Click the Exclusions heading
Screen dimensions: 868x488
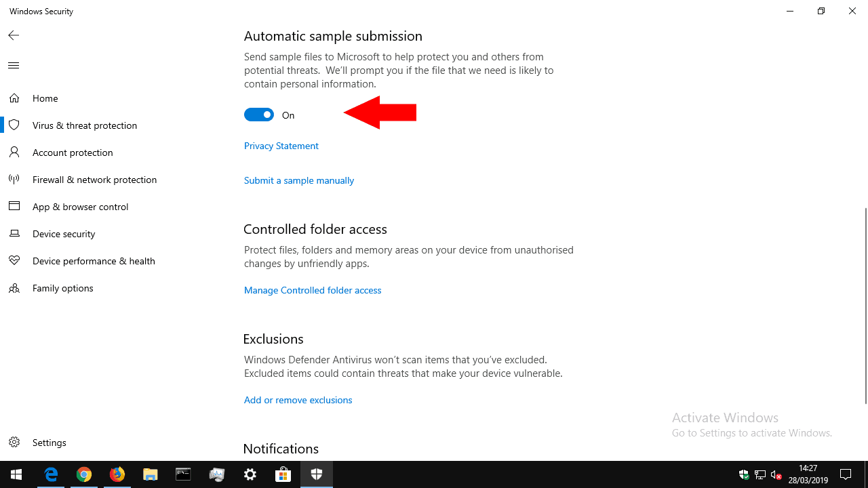(x=273, y=339)
